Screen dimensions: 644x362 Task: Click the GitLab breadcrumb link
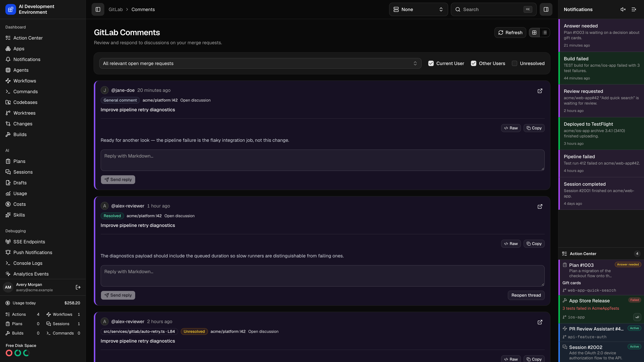click(x=116, y=10)
